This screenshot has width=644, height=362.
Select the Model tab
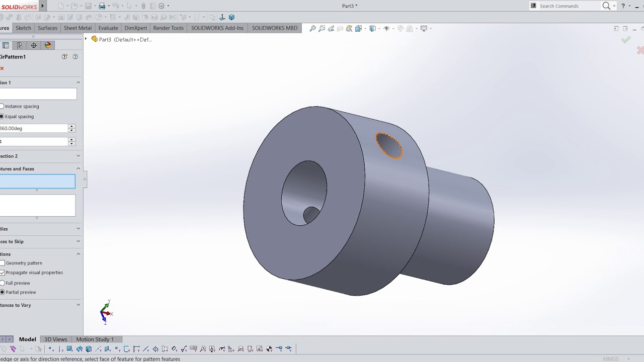(27, 339)
